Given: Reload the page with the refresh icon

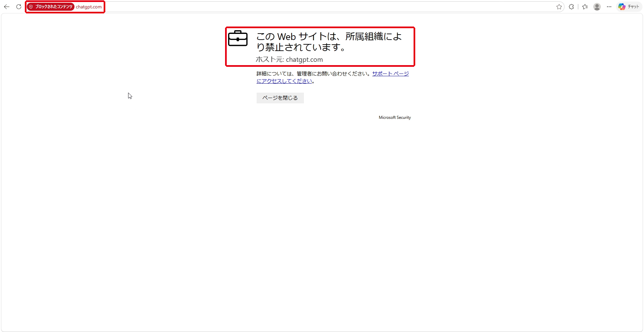Looking at the screenshot, I should pyautogui.click(x=19, y=7).
